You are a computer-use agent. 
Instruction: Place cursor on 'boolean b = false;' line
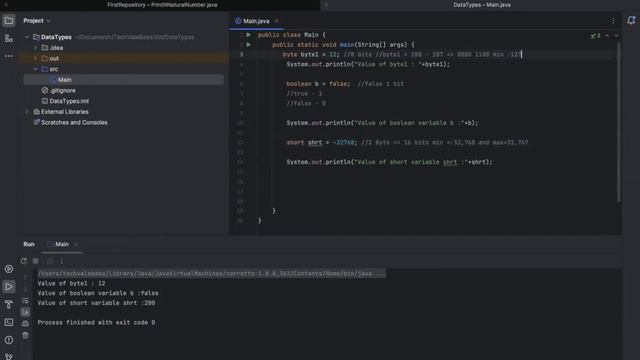pos(318,84)
